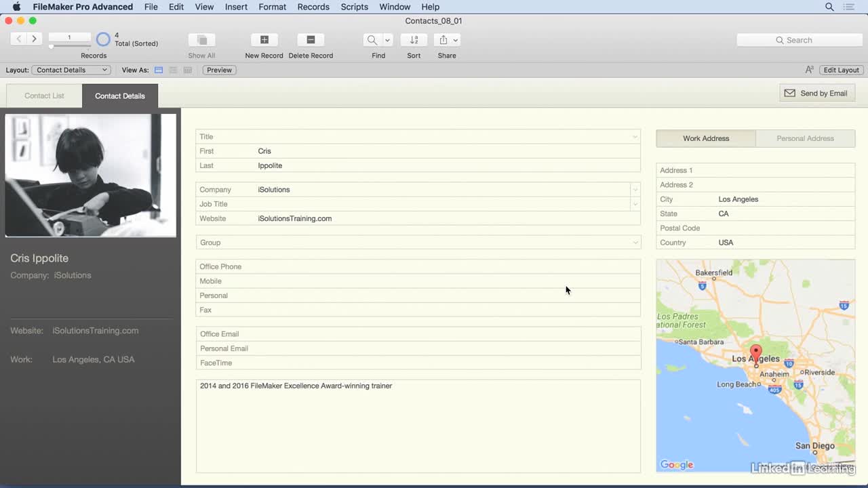
Task: Open the Find options dropdown arrow
Action: [x=387, y=40]
